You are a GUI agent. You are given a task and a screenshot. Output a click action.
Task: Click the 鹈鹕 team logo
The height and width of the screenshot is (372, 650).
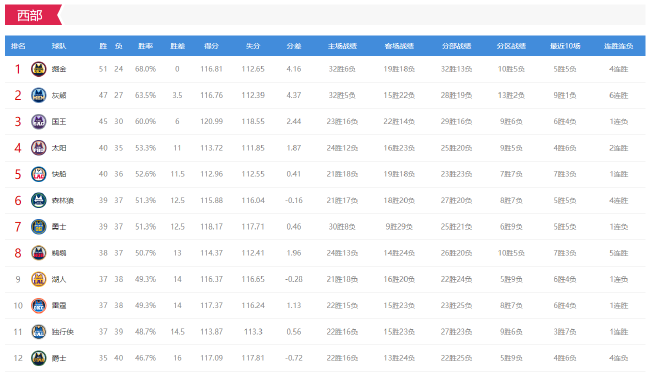(39, 253)
